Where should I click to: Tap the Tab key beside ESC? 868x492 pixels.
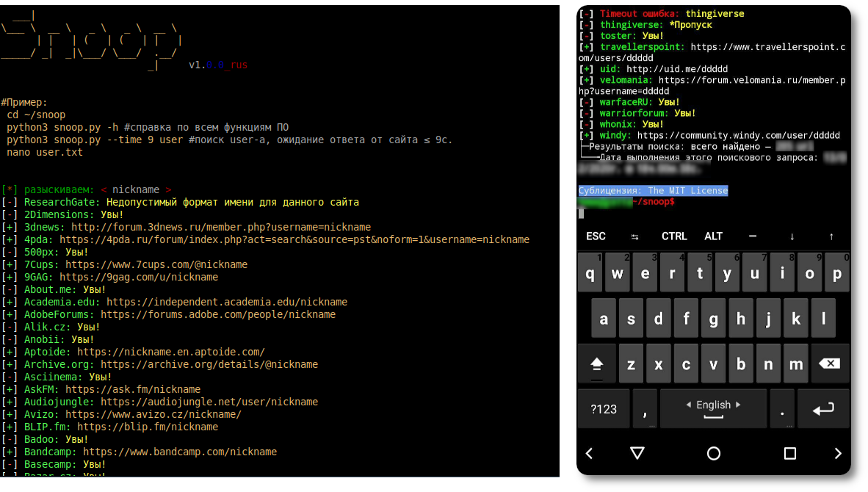tap(635, 236)
